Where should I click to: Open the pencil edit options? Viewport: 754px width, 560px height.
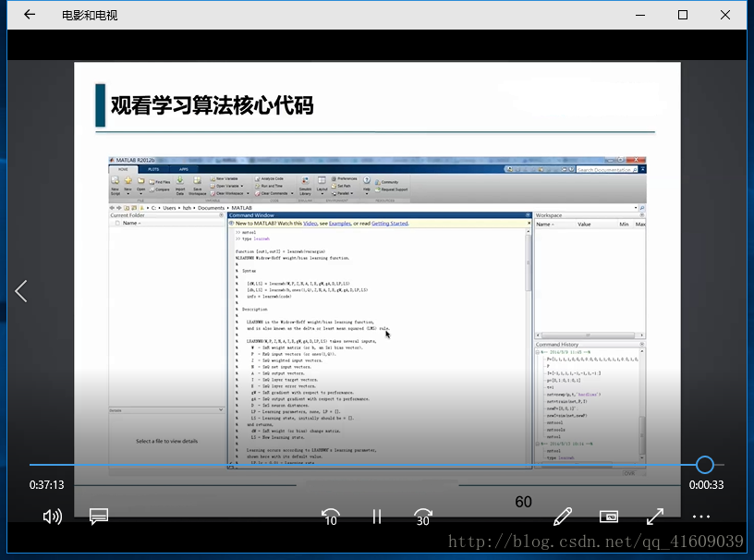(x=563, y=517)
